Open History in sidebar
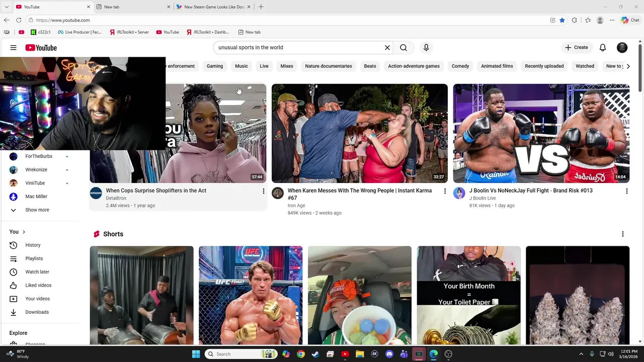Screen dimensions: 644x362 point(33,245)
